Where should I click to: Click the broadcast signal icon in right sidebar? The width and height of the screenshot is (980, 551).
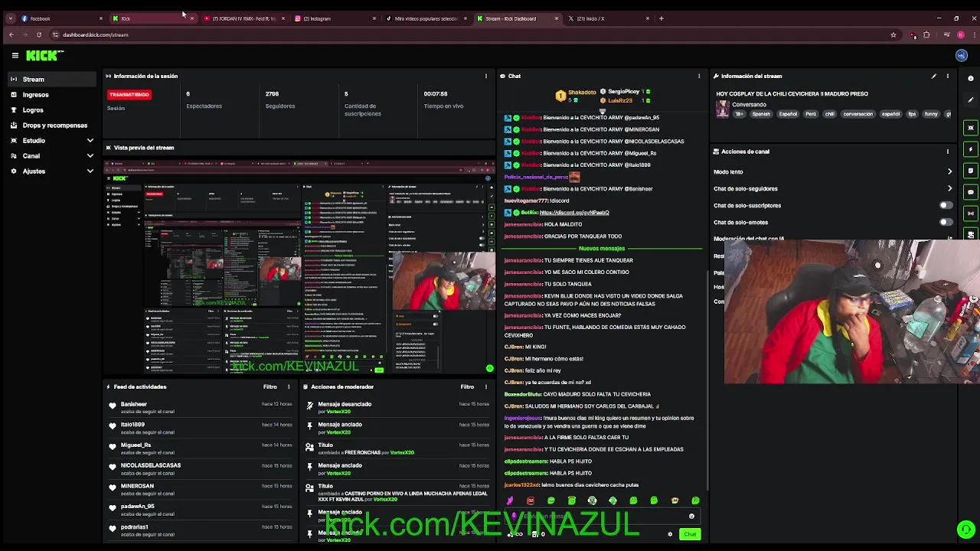pos(971,214)
